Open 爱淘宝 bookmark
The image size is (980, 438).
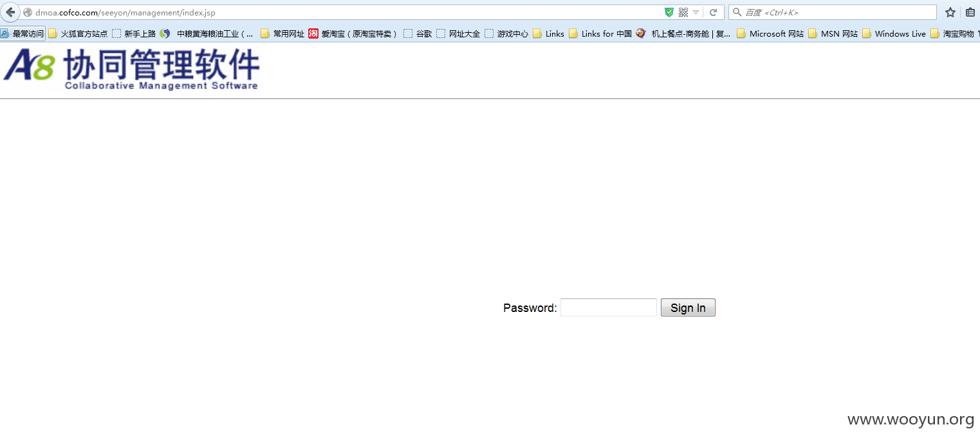(353, 33)
